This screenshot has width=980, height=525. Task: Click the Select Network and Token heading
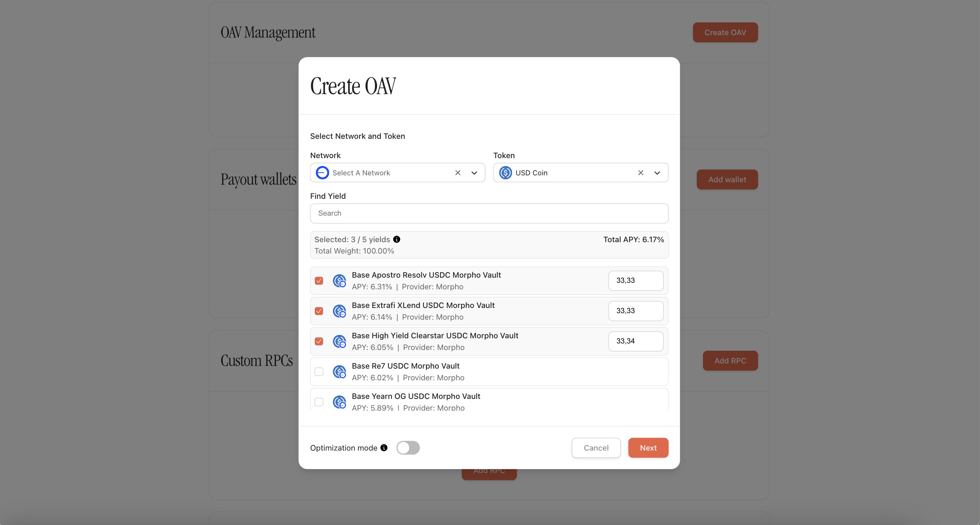(x=357, y=136)
